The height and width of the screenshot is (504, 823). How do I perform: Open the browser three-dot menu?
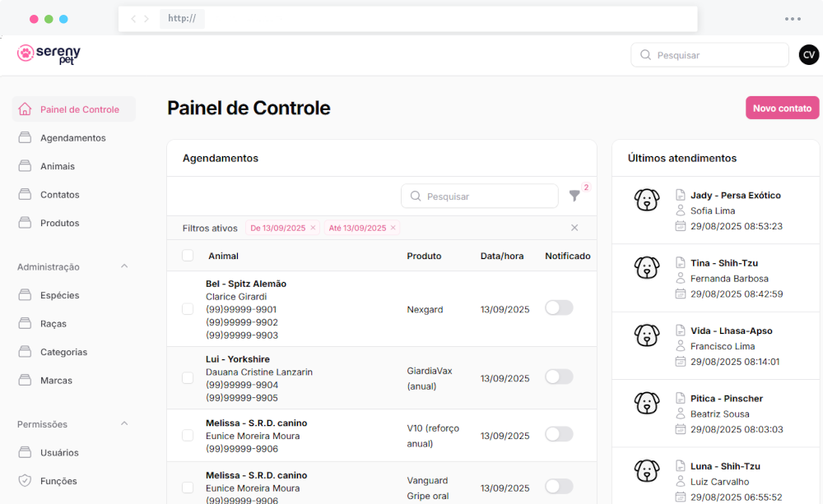coord(793,19)
